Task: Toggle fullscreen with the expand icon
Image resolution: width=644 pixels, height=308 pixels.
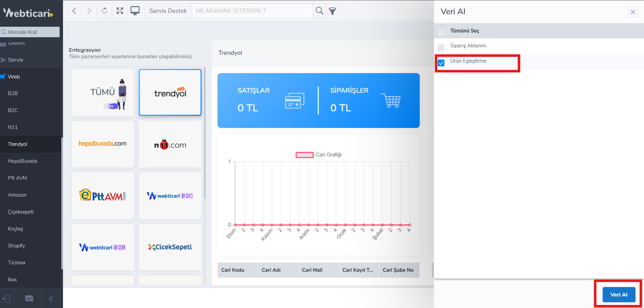Action: coord(120,11)
